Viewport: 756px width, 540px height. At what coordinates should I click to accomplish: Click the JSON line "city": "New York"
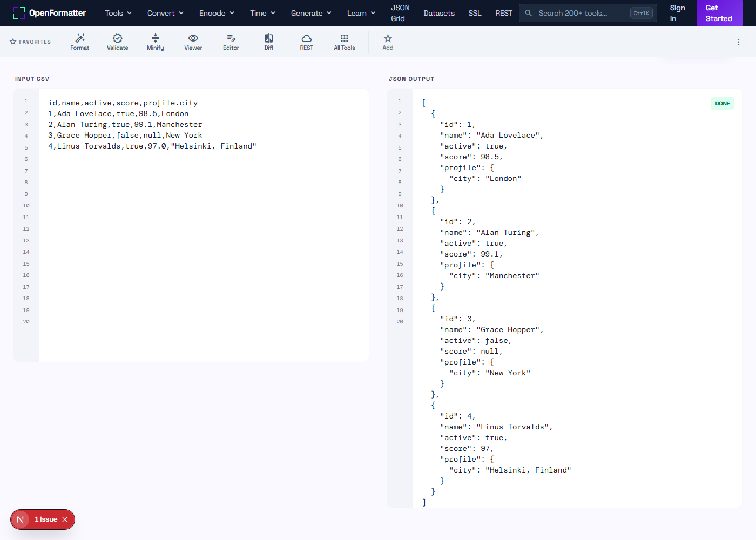[490, 373]
